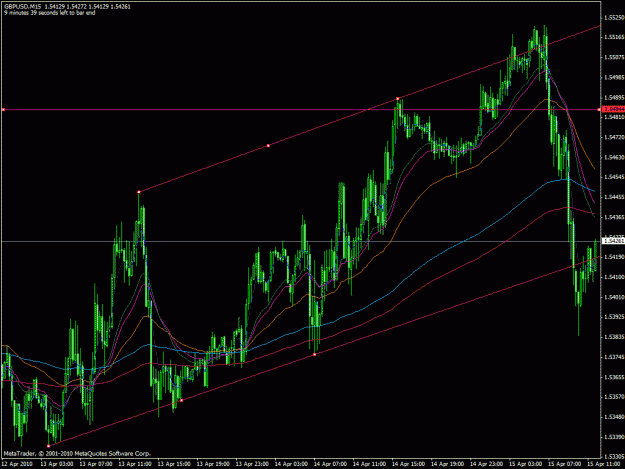Click the '13 Apr 11:00' time axis label
625x469 pixels.
point(135,464)
